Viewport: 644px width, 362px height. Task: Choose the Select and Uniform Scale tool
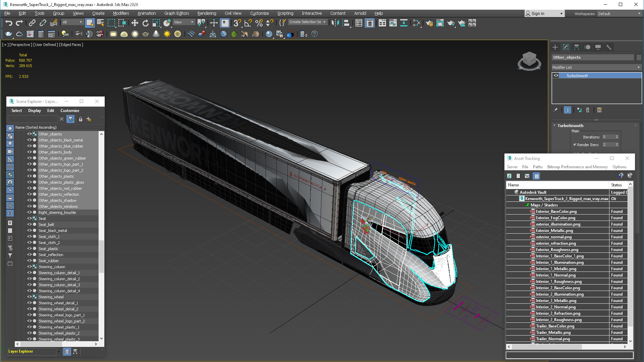pyautogui.click(x=156, y=23)
